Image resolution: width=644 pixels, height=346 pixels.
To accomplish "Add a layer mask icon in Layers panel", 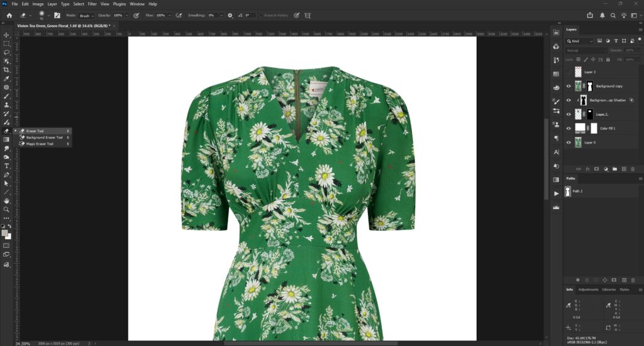I will click(596, 169).
